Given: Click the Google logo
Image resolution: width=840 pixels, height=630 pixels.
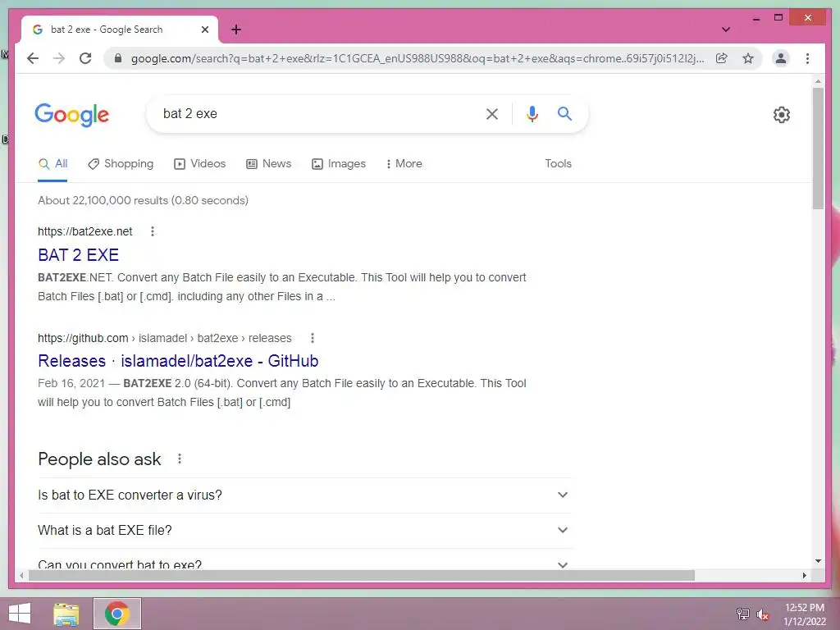Looking at the screenshot, I should (x=72, y=115).
